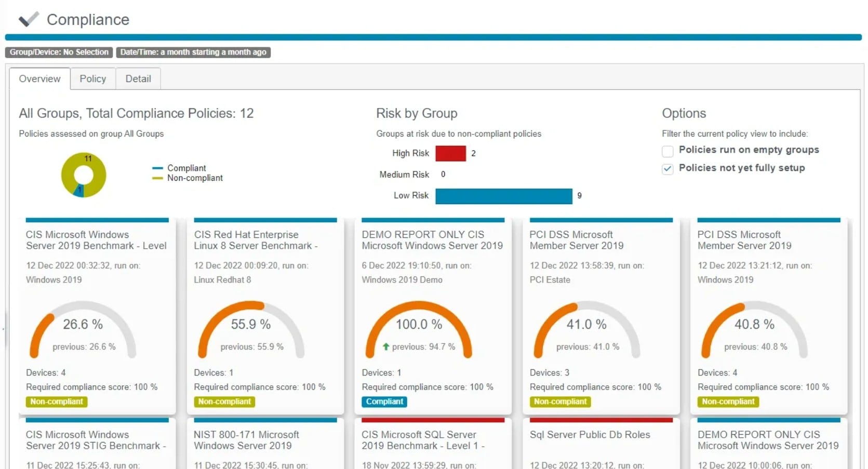
Task: Select the 100.0% gauge on DEMO REPORT card
Action: click(419, 325)
